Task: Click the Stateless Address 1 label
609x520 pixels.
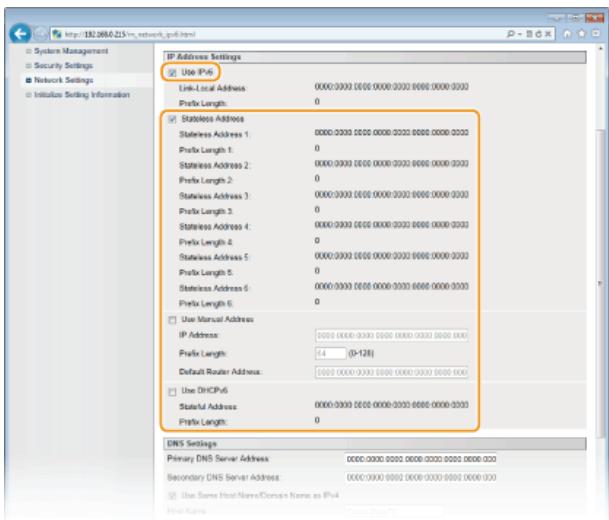Action: point(214,134)
